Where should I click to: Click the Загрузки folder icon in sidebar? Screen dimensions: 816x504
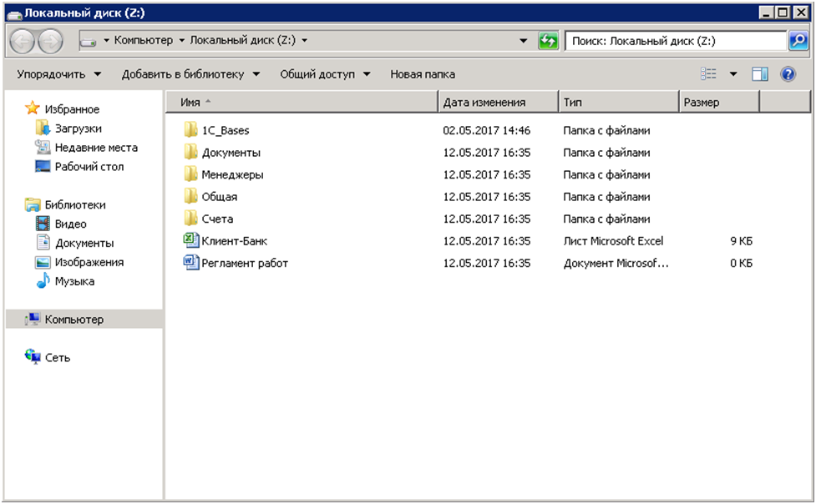[42, 128]
